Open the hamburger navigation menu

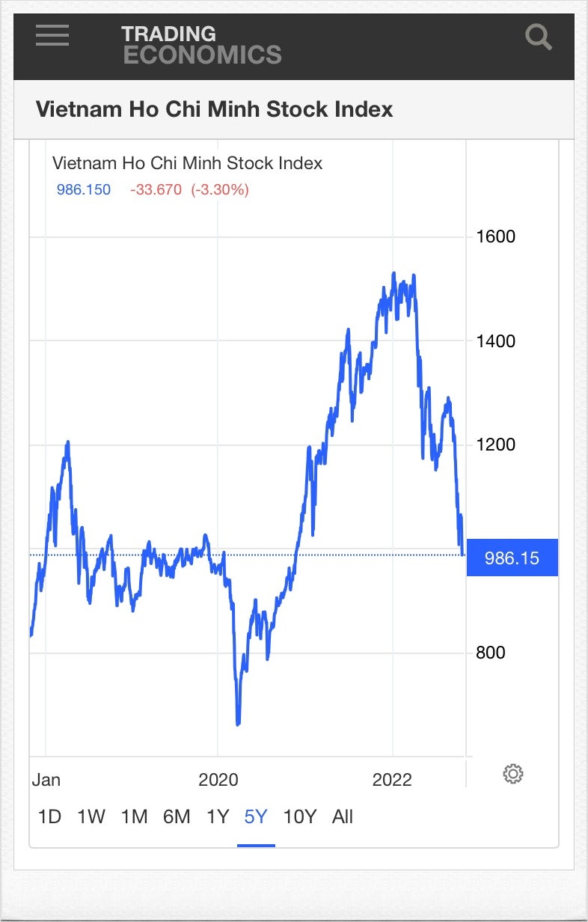click(52, 35)
